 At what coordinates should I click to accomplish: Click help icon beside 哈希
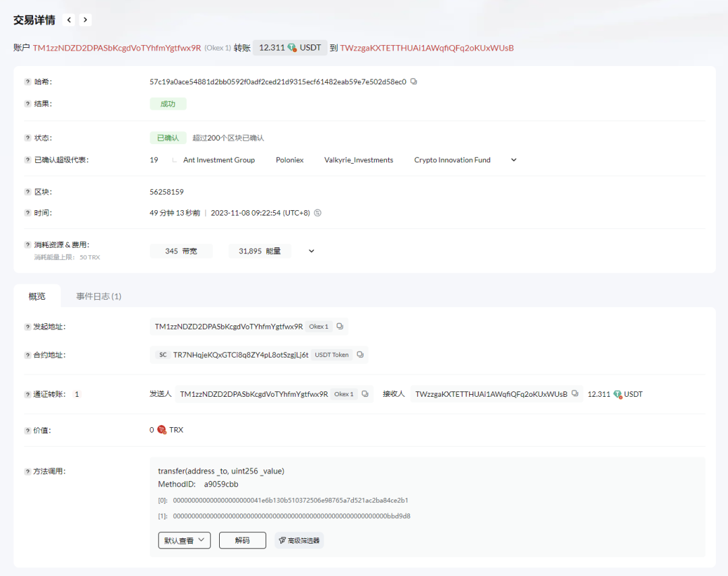click(28, 82)
